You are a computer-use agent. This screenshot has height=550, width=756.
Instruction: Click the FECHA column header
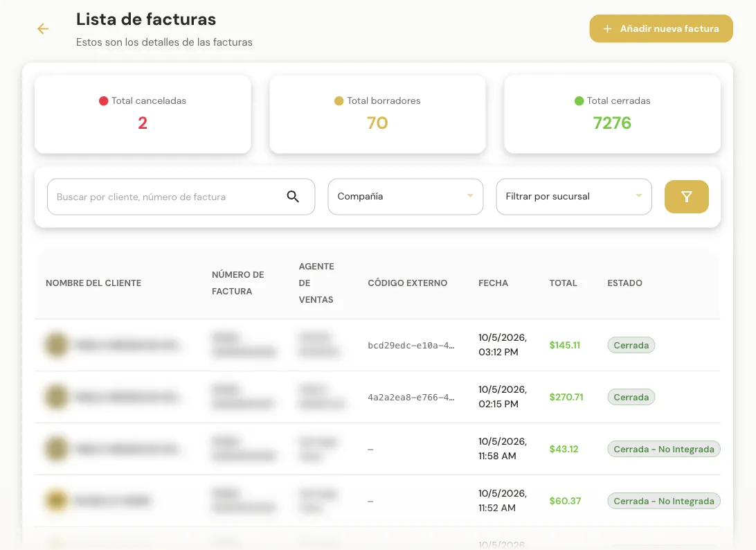pyautogui.click(x=493, y=283)
